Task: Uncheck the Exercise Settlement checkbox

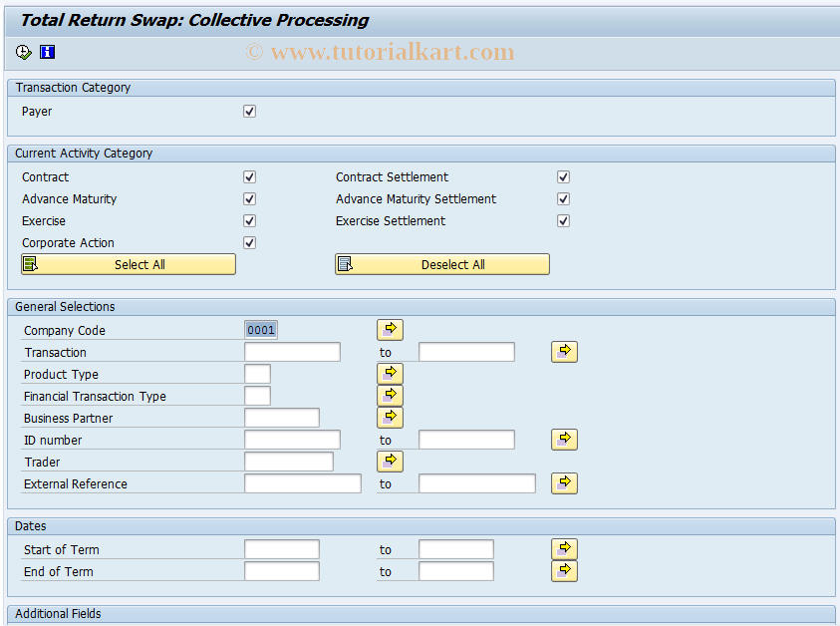Action: point(563,220)
